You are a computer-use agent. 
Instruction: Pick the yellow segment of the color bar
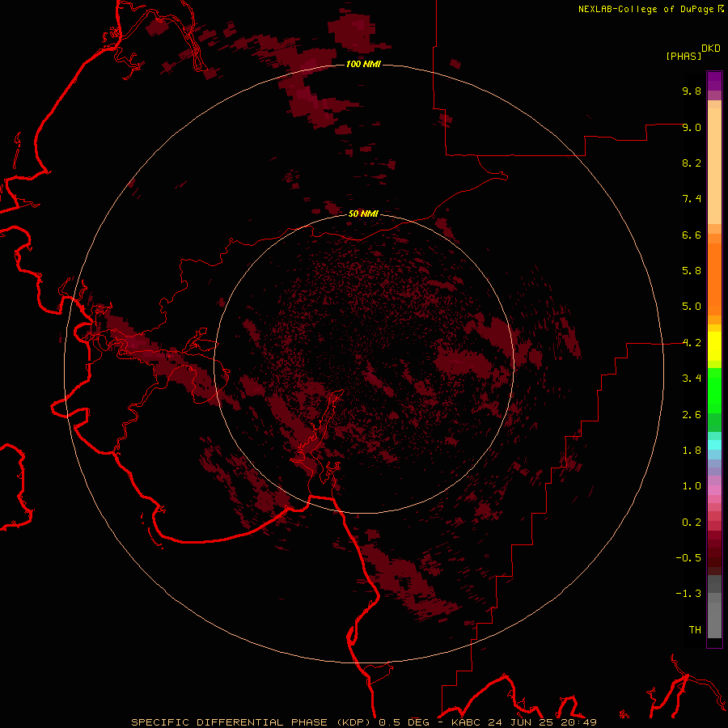pyautogui.click(x=714, y=346)
